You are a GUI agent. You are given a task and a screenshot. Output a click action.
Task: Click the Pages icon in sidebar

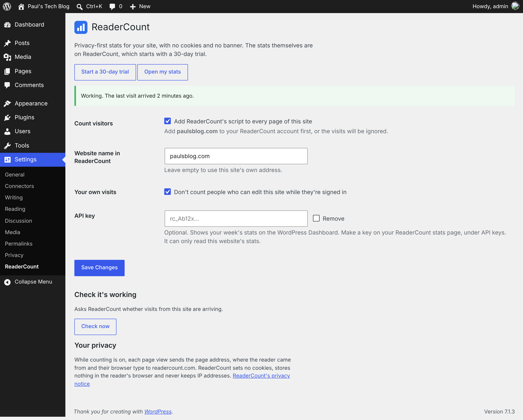[8, 71]
